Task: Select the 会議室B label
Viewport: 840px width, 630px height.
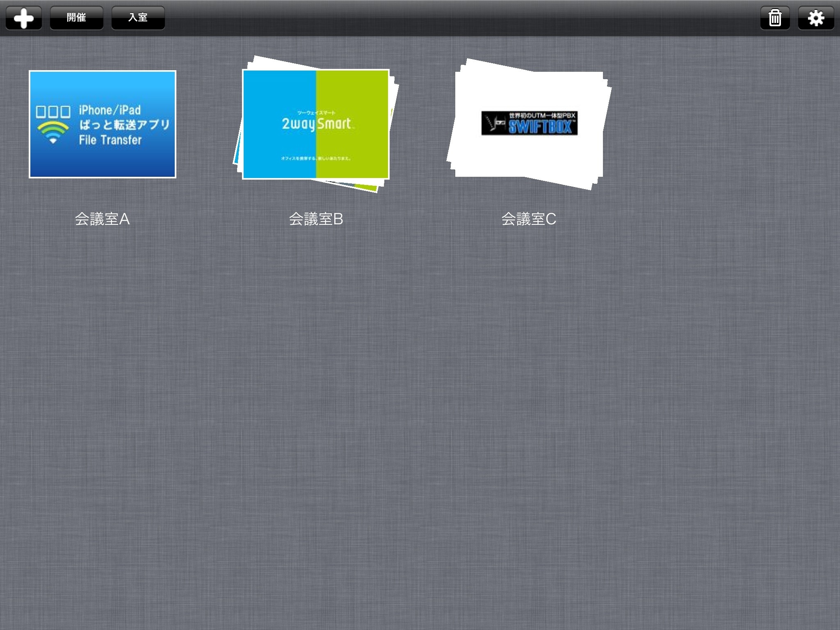Action: [316, 219]
